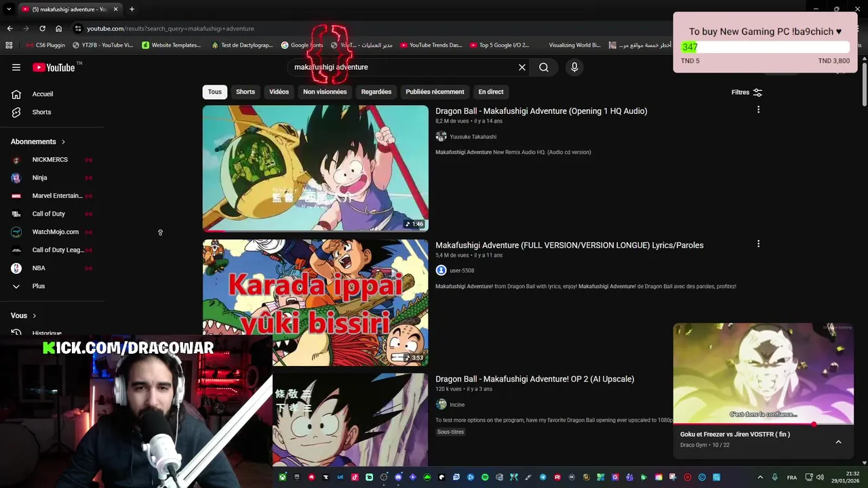Clear the search query with X
This screenshot has height=488, width=868.
click(522, 67)
